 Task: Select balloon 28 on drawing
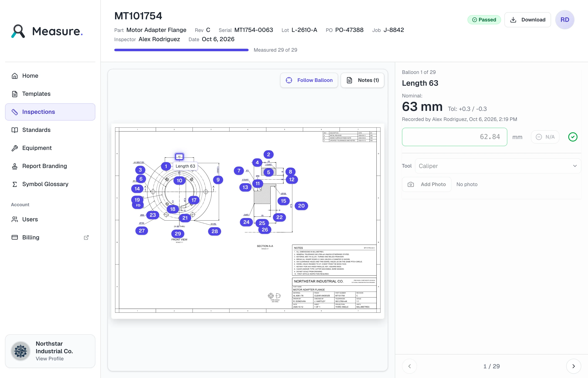coord(214,231)
